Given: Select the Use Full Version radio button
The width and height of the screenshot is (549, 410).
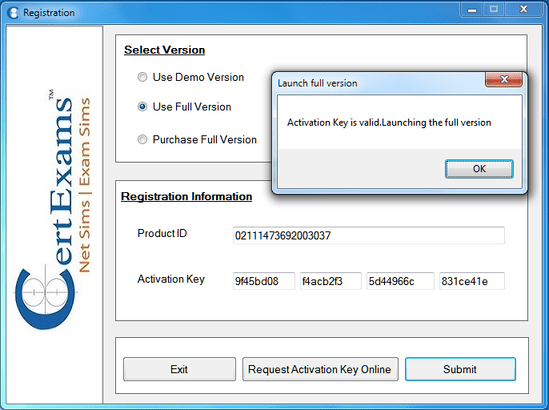Looking at the screenshot, I should [x=142, y=107].
